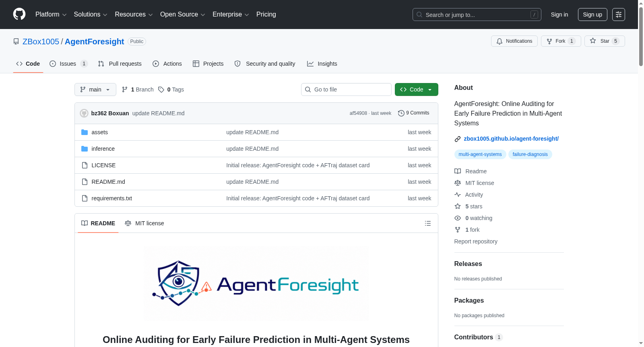644x347 pixels.
Task: Select the MIT license tab in file viewer
Action: point(144,223)
